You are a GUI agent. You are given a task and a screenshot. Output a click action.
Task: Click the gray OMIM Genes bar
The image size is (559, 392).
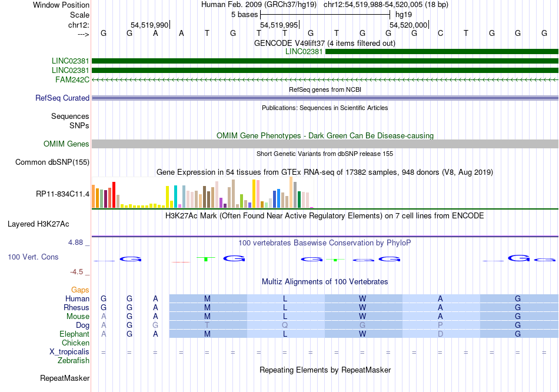325,144
